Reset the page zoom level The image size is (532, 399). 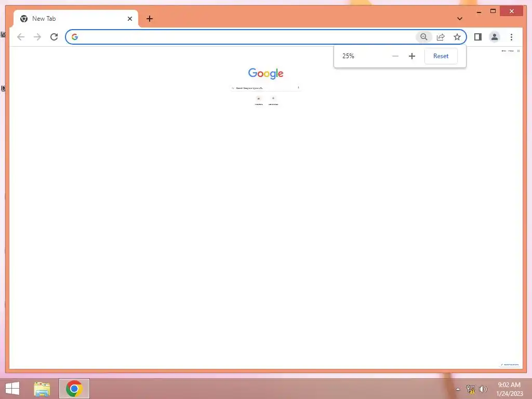(x=441, y=56)
